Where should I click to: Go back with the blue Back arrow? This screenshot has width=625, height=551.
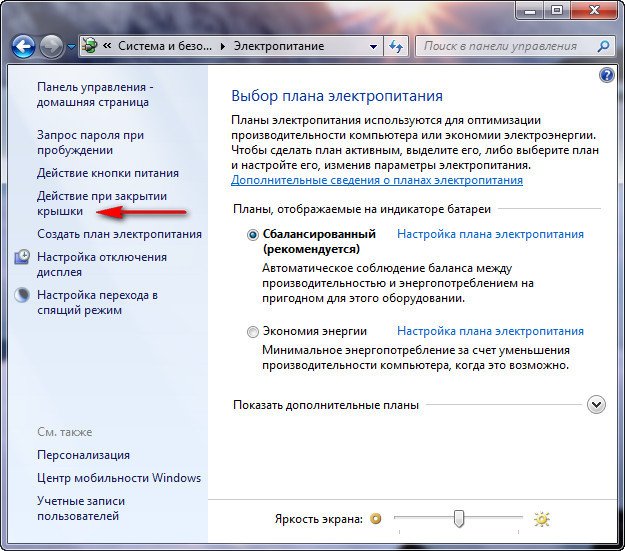click(x=24, y=47)
